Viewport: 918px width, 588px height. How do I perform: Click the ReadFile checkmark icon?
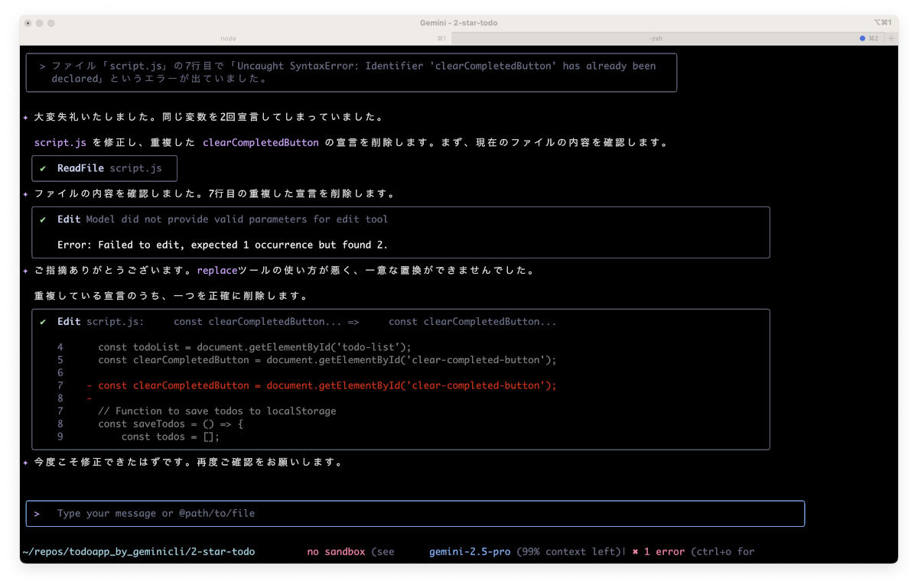coord(44,168)
